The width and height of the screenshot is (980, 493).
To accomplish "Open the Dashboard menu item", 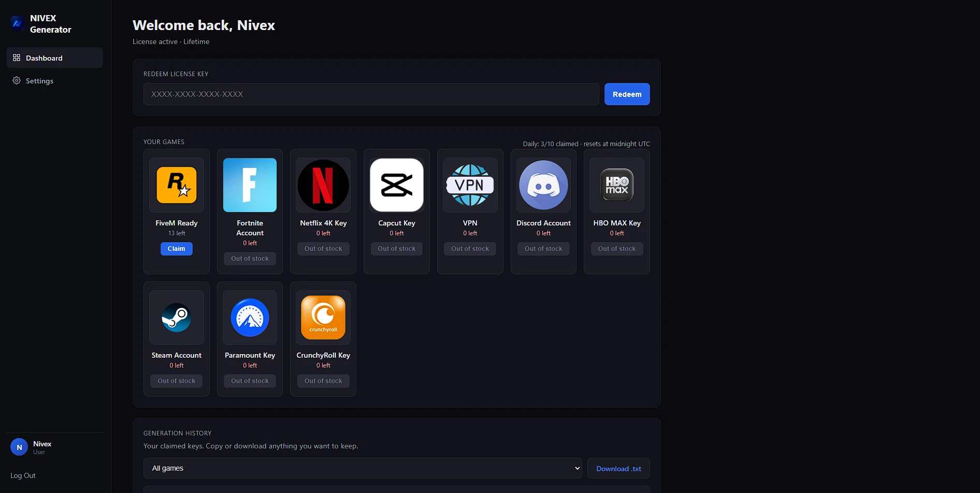I will 54,58.
